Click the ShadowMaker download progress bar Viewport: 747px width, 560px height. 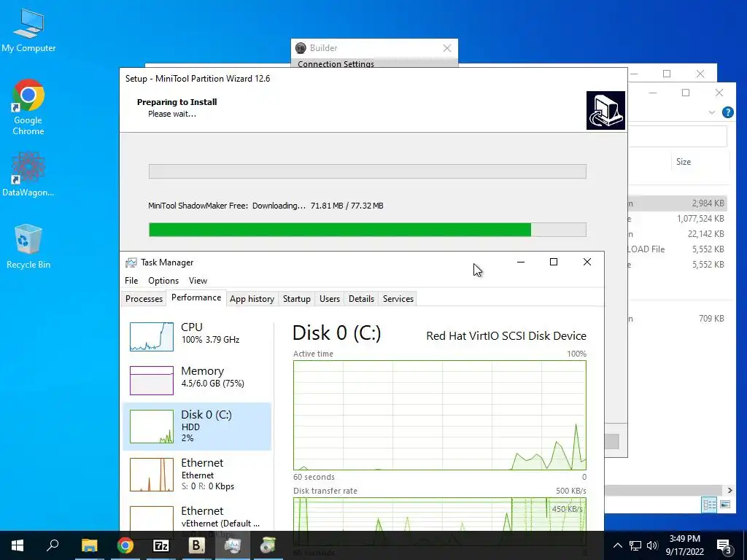(368, 230)
